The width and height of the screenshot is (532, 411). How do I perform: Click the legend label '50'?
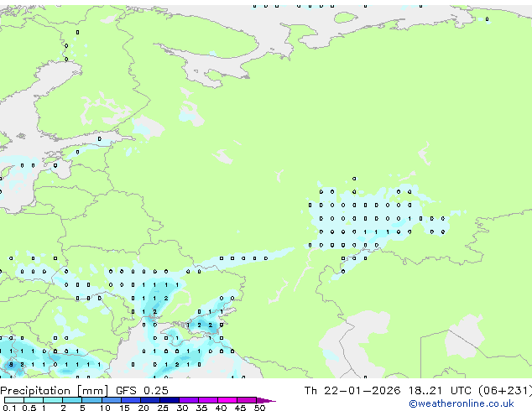pyautogui.click(x=259, y=408)
